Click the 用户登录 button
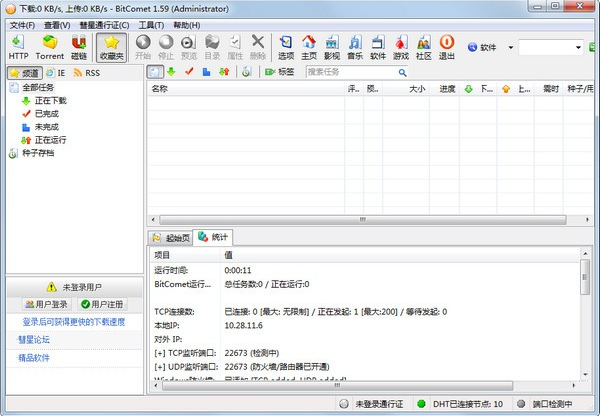Screen dimensions: 600x416 46,304
